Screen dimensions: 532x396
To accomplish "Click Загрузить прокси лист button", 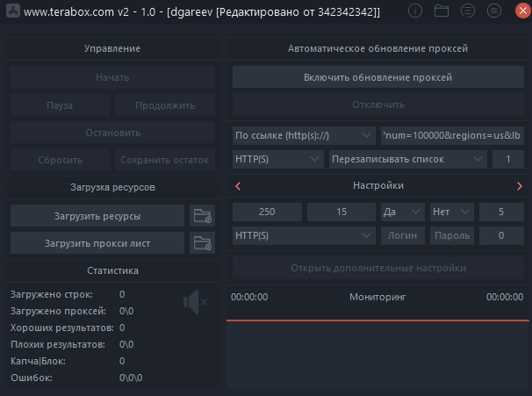I will tap(97, 243).
